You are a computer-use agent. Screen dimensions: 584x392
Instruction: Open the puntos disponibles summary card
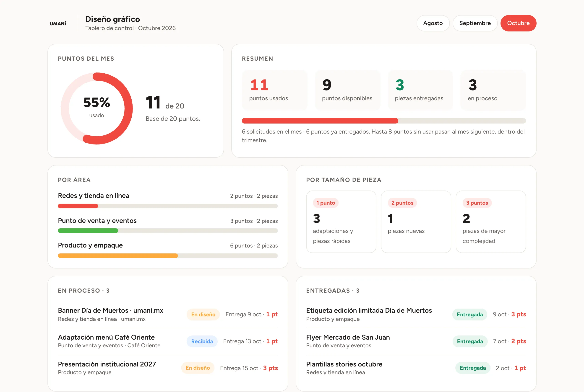347,90
